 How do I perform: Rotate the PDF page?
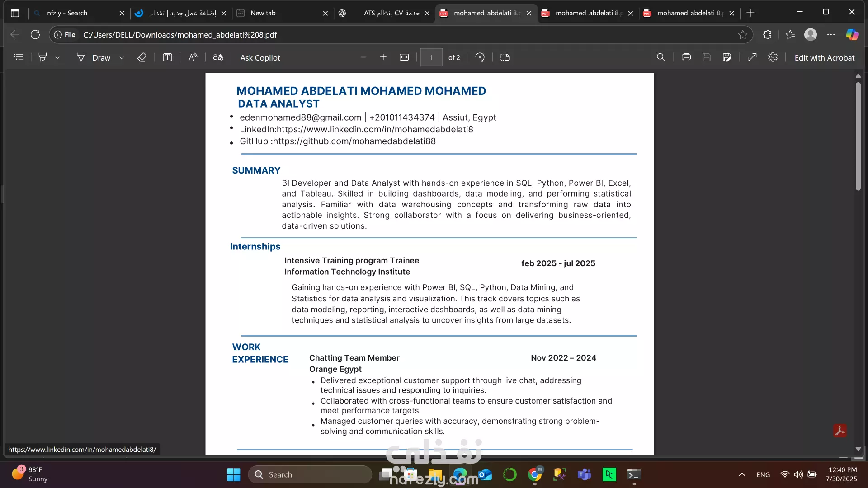(480, 57)
